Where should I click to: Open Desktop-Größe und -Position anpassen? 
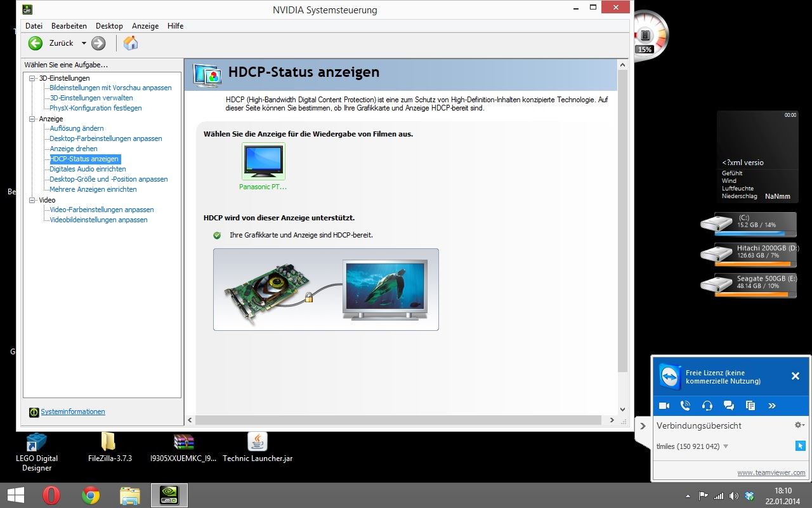coord(108,179)
